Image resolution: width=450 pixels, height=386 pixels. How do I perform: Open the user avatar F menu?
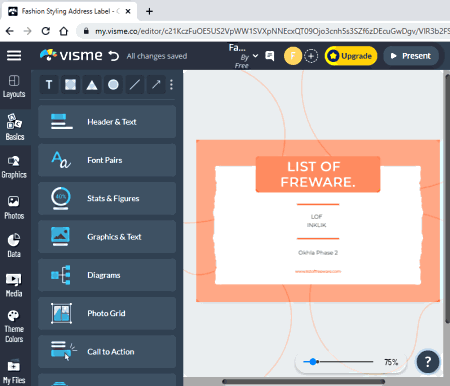293,56
